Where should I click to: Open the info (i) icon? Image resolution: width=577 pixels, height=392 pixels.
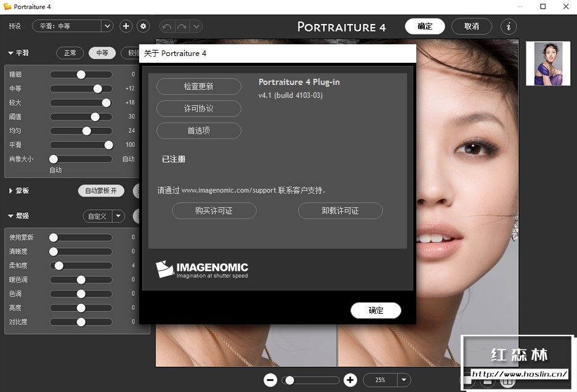pyautogui.click(x=509, y=26)
